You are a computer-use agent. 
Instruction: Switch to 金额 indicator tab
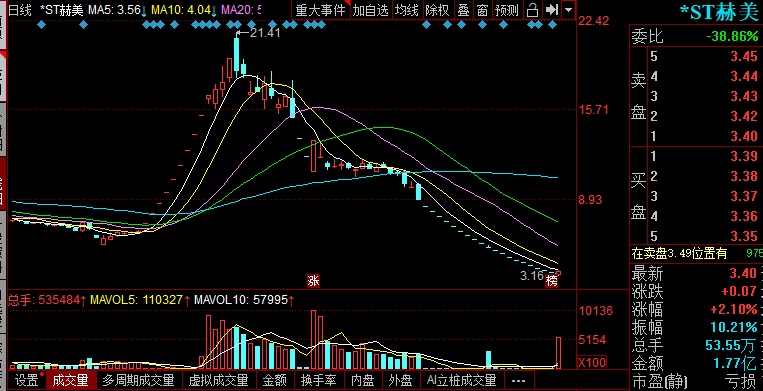click(x=275, y=380)
